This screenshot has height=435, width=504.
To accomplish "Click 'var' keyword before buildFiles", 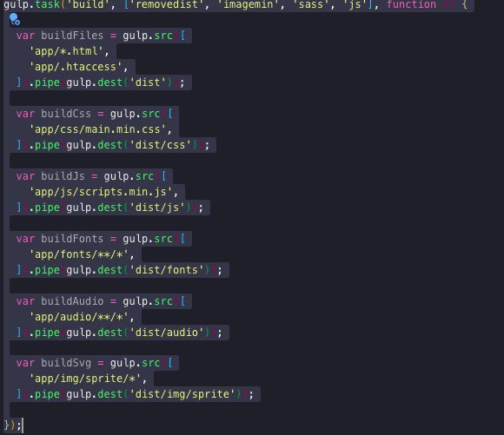I will pos(25,36).
